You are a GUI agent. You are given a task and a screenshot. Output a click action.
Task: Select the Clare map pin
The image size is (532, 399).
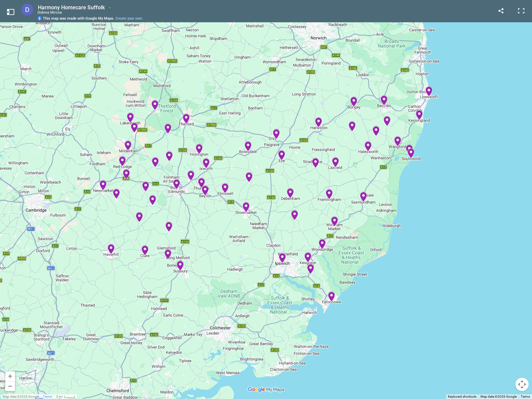(x=145, y=250)
